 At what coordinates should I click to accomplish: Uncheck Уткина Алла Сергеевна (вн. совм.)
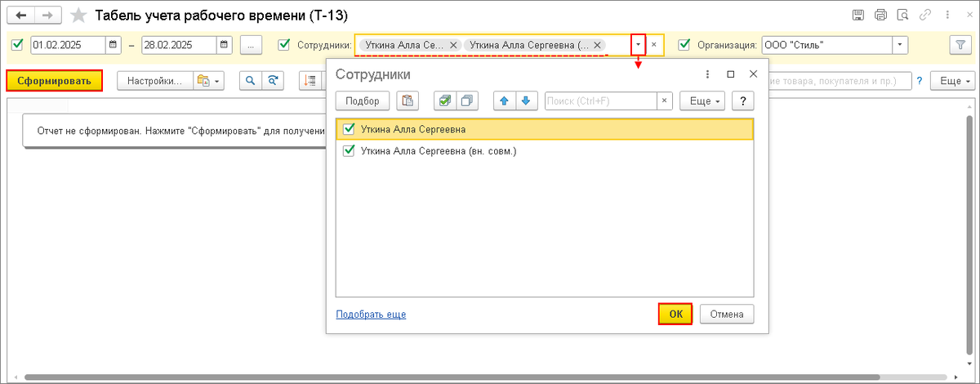[350, 150]
